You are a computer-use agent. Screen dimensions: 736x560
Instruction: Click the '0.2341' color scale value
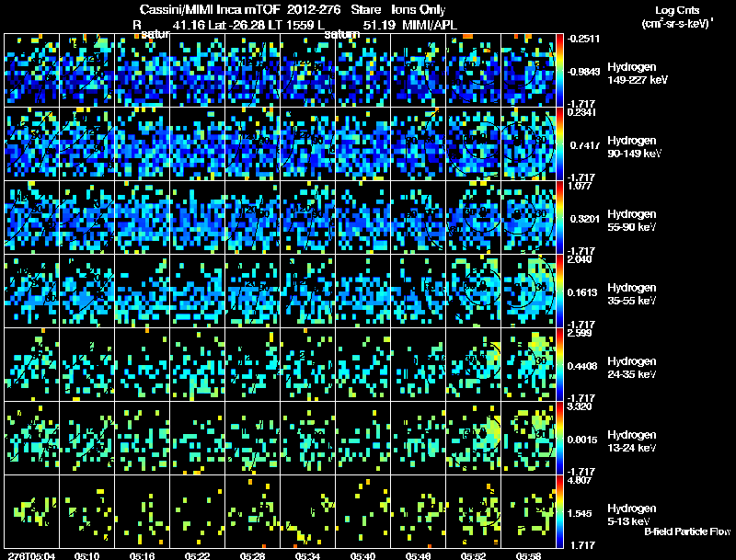[581, 112]
